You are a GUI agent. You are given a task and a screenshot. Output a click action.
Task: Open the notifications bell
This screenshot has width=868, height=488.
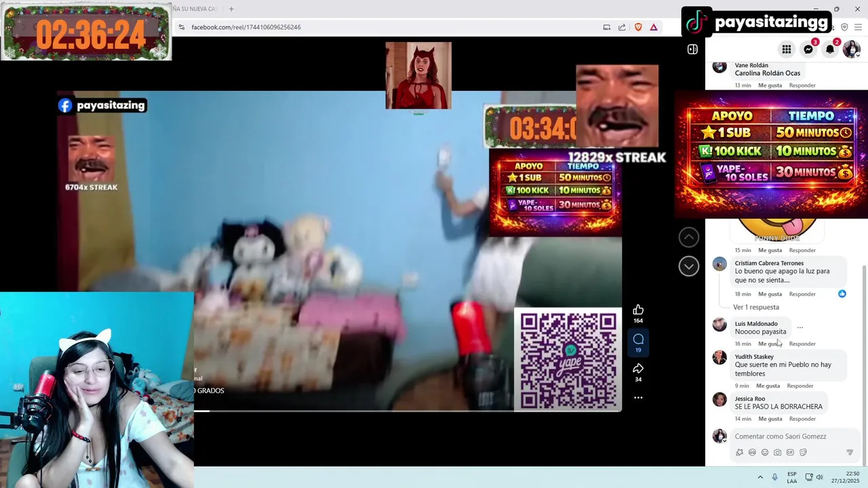(x=830, y=49)
